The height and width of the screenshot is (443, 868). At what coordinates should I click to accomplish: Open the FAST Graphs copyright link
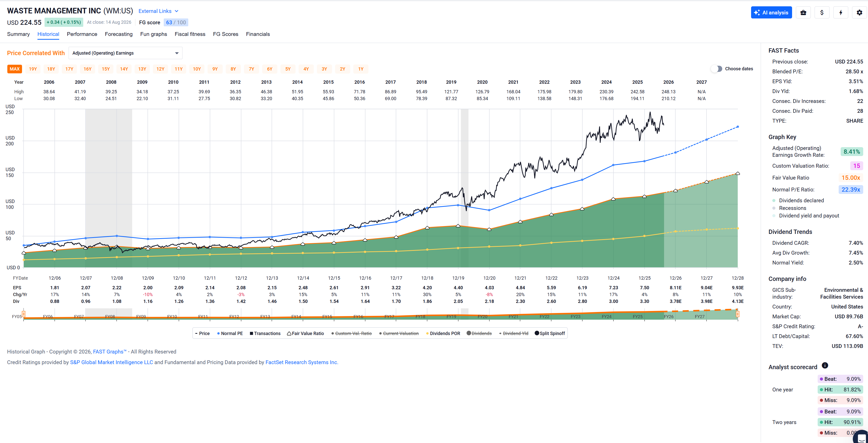[x=110, y=351]
